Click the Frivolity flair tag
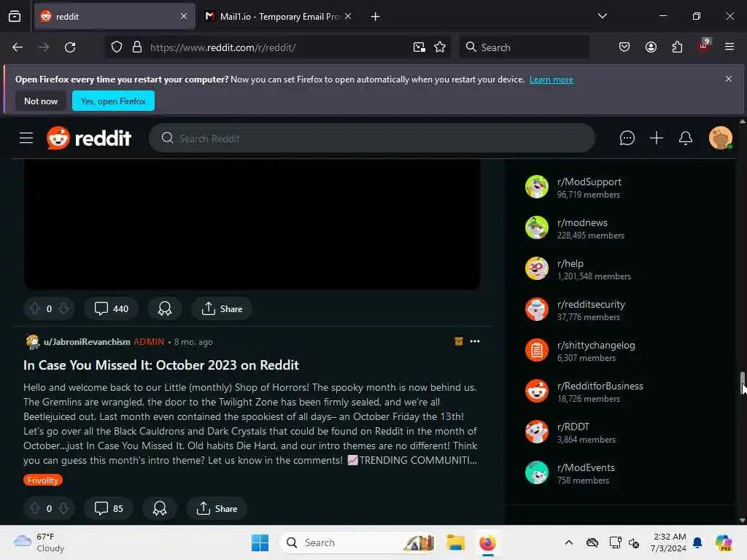The width and height of the screenshot is (747, 560). [43, 480]
